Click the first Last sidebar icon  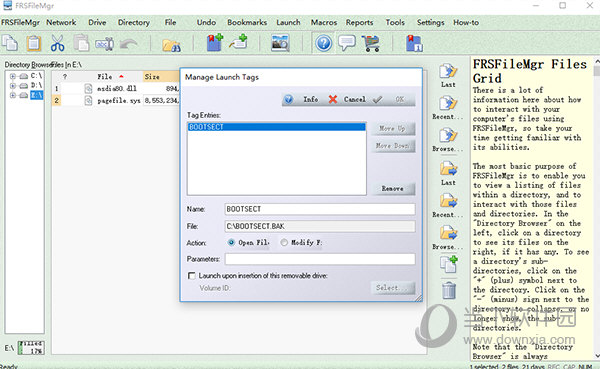click(x=448, y=71)
